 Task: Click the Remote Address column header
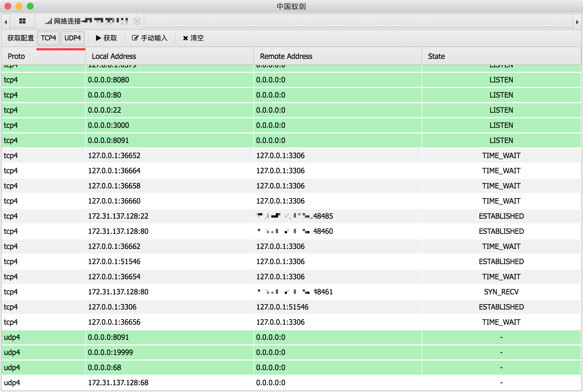pos(286,56)
